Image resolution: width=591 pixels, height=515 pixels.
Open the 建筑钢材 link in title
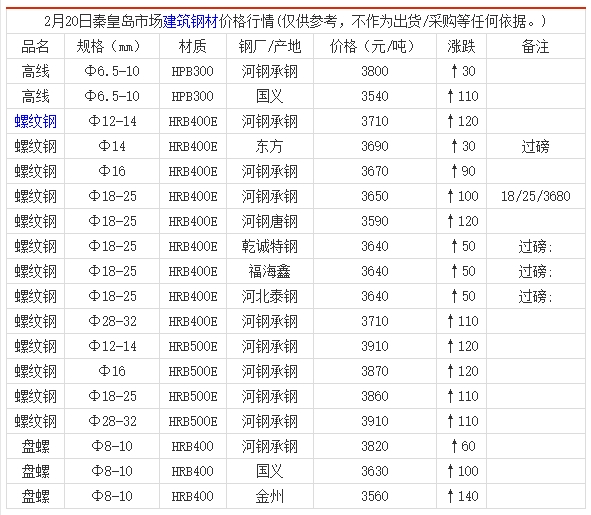click(190, 21)
